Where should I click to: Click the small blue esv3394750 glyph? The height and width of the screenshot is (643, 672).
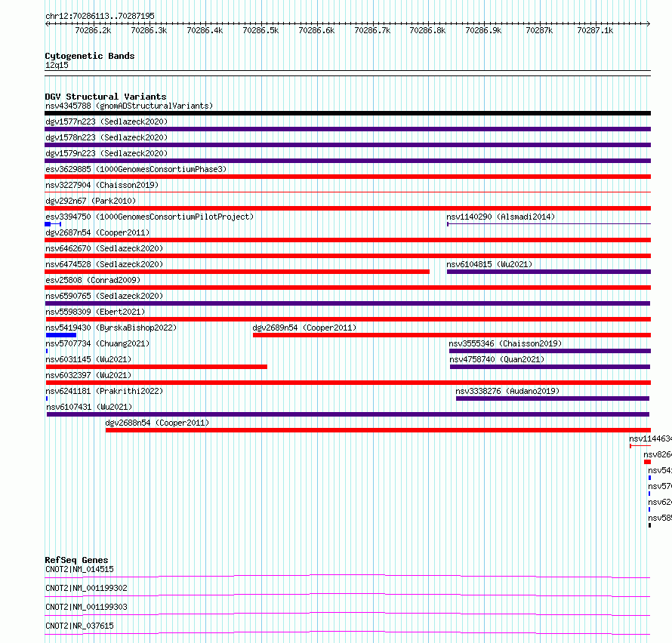point(53,224)
